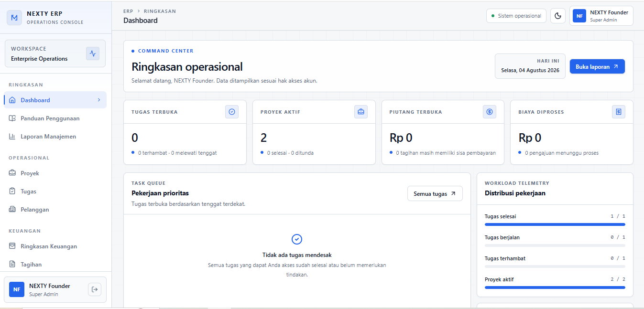
Task: Click the ERP breadcrumb link
Action: (x=128, y=11)
